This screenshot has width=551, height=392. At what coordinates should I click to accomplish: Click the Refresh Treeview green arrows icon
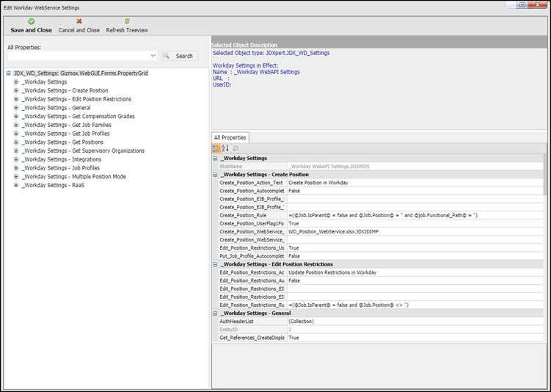tap(127, 21)
